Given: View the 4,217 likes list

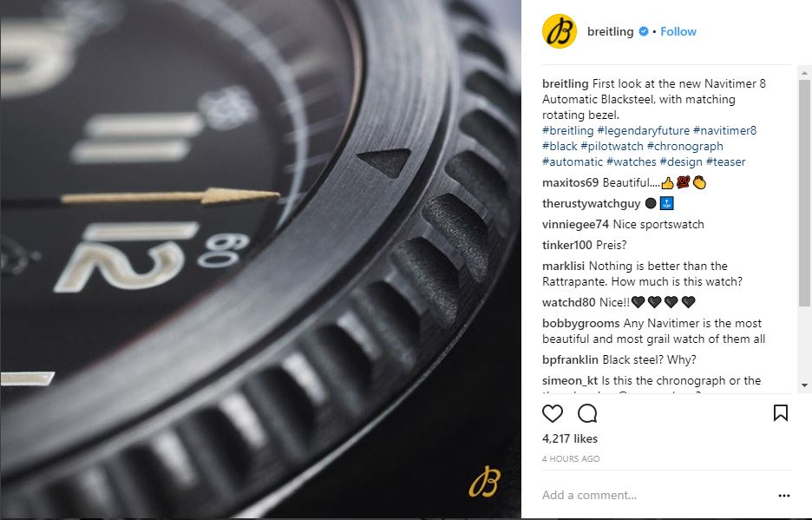Looking at the screenshot, I should (x=570, y=438).
